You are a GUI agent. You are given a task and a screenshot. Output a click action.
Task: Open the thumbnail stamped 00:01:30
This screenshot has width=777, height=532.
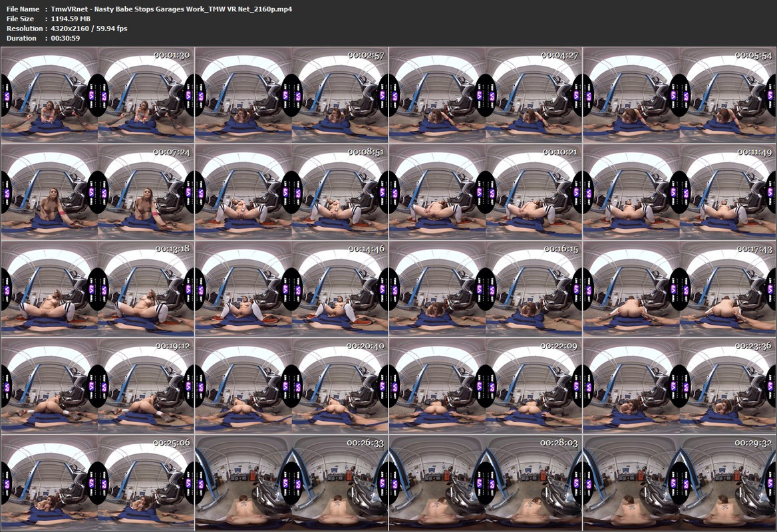98,95
